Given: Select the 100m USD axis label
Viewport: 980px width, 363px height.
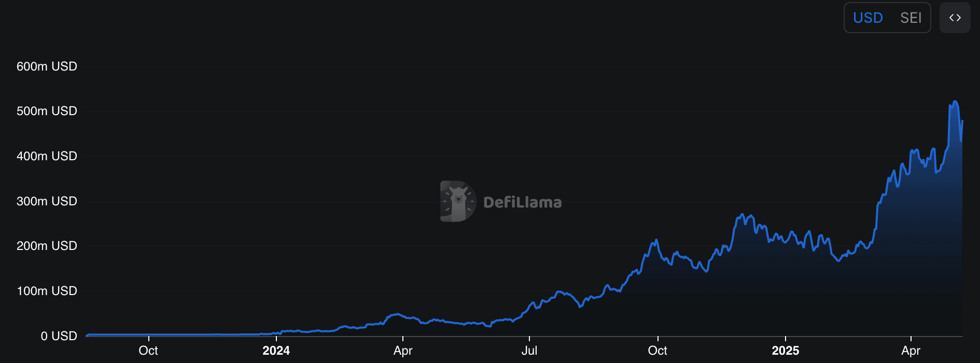Looking at the screenshot, I should click(47, 291).
